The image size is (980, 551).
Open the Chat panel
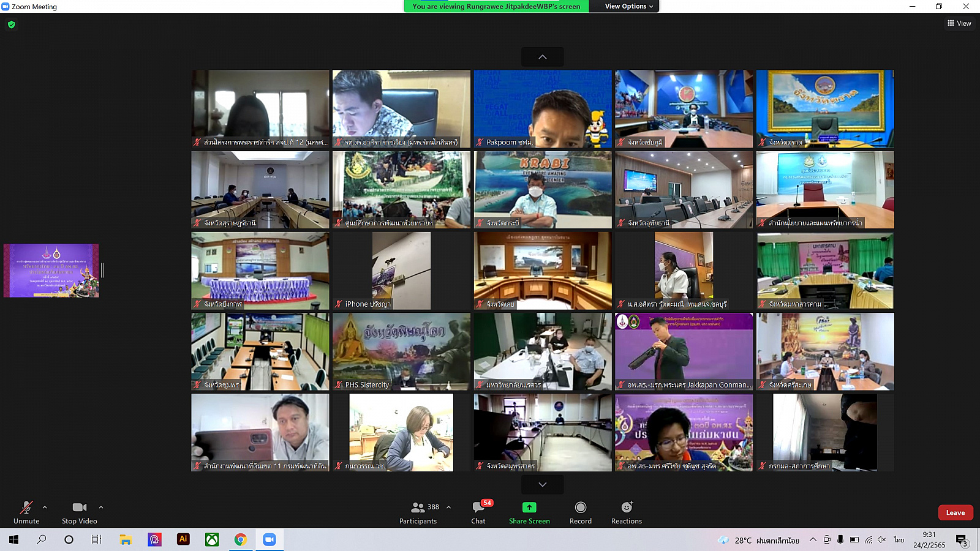[478, 512]
